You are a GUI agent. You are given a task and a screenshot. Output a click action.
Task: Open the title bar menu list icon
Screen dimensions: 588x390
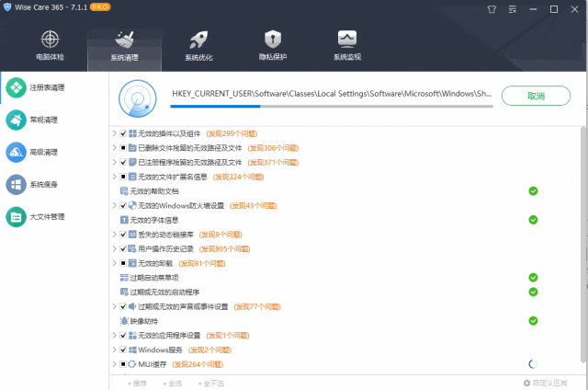(x=513, y=9)
